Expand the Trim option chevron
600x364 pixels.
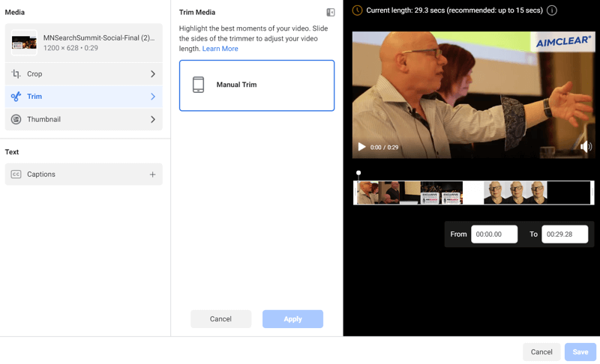[x=152, y=97]
